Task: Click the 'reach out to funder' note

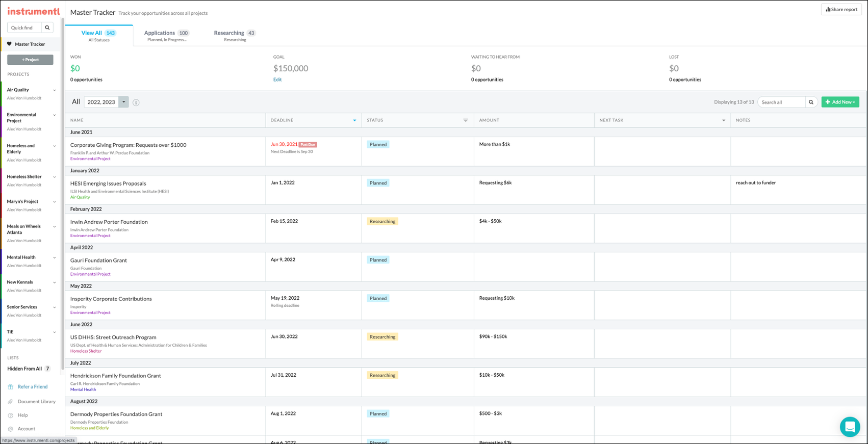Action: 756,183
